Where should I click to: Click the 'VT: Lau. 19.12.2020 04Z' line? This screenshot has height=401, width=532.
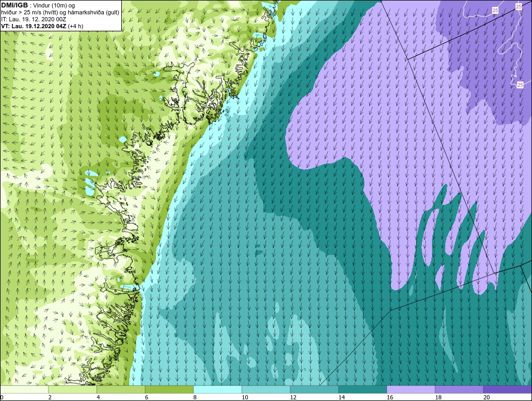pos(34,26)
